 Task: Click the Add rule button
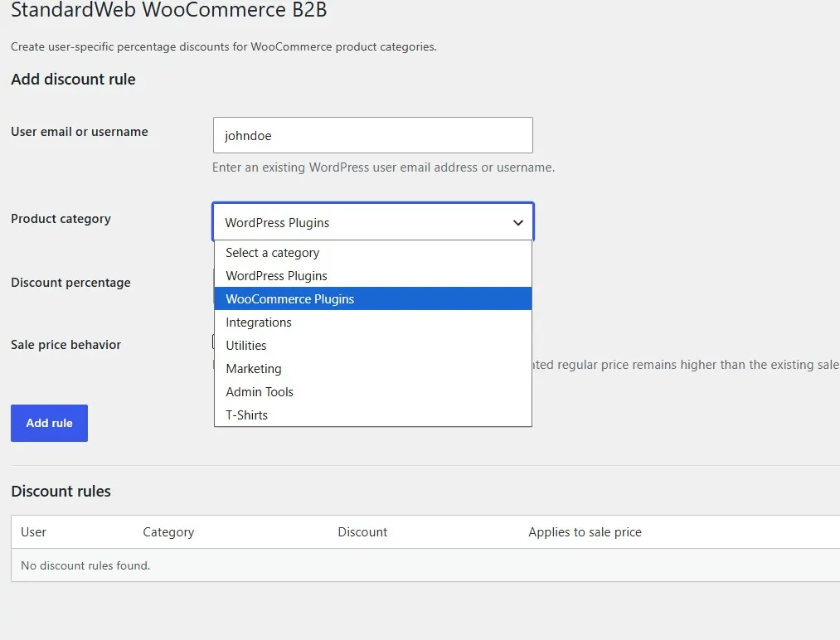[49, 423]
